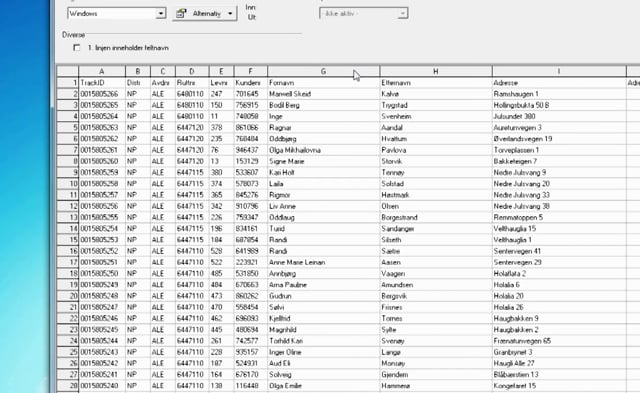Viewport: 640px width, 393px height.
Task: Click address 'Sentervegen 41'
Action: coord(517,251)
